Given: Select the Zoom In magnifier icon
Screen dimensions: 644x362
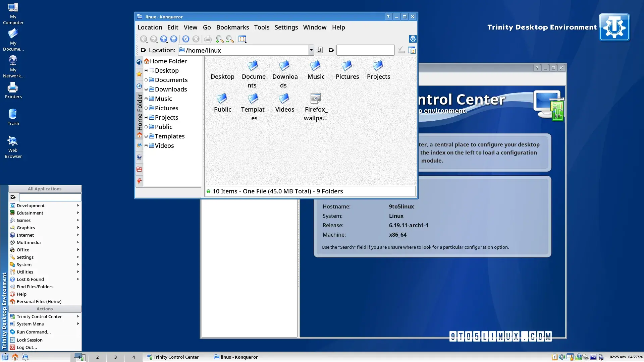Looking at the screenshot, I should point(220,39).
